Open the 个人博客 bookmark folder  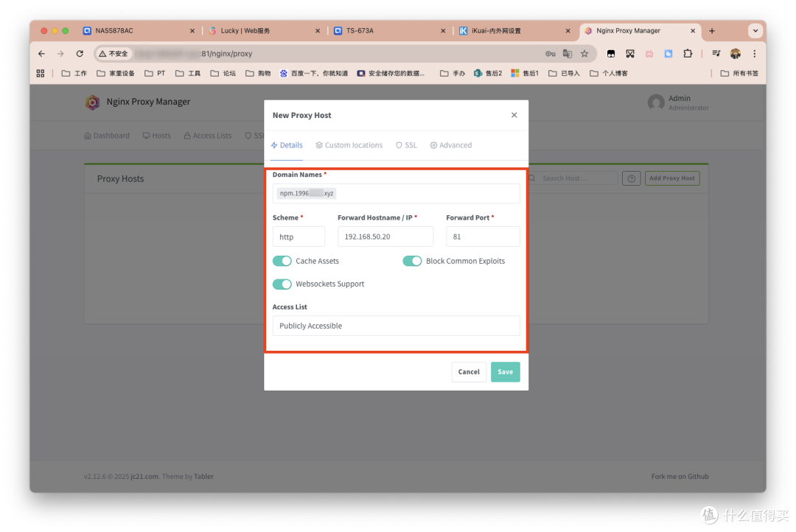point(609,74)
